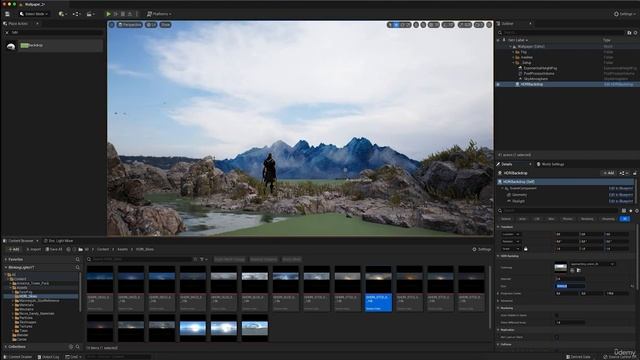This screenshot has width=640, height=360.
Task: Open play mode options three-dot menu
Action: point(137,14)
